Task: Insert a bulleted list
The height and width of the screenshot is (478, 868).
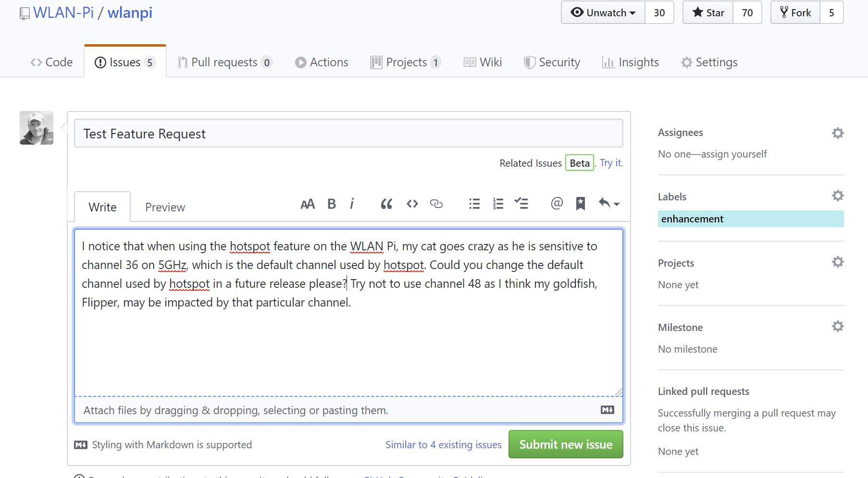Action: click(474, 204)
